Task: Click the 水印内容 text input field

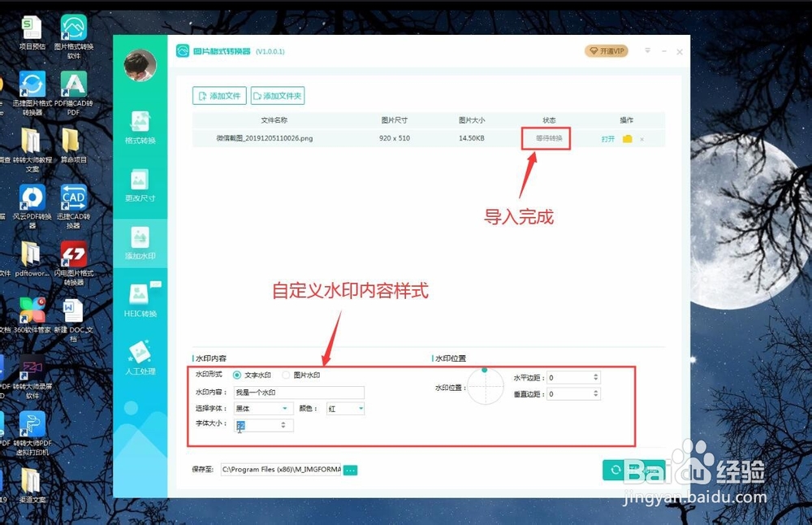Action: [x=299, y=393]
